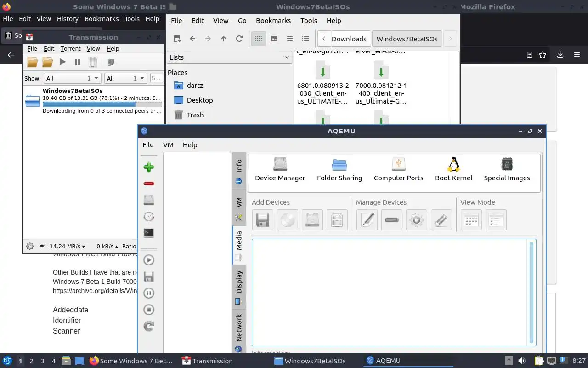Switch file manager to compact list view
588x368 pixels.
click(x=290, y=39)
